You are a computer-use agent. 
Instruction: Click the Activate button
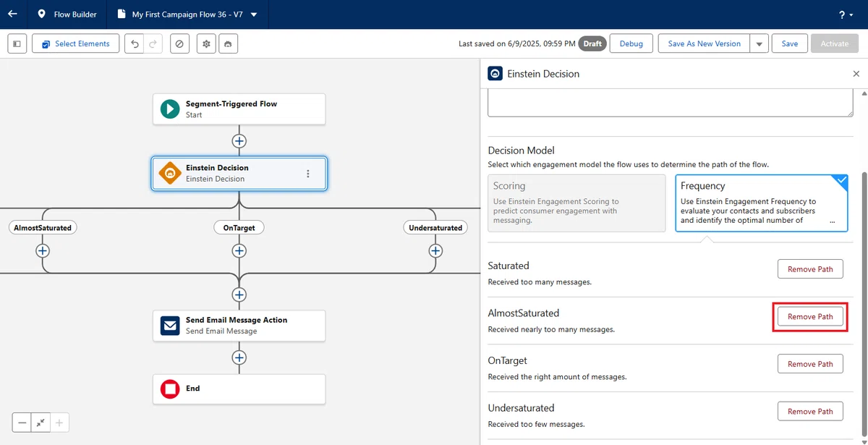point(834,43)
